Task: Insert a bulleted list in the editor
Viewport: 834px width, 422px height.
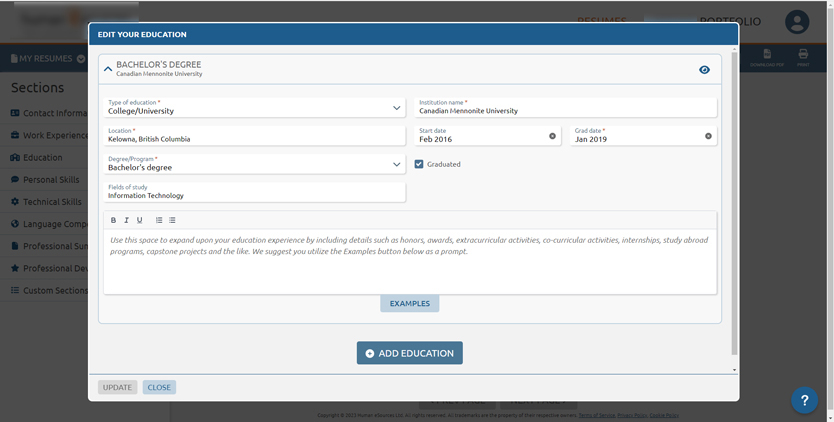Action: coord(159,220)
